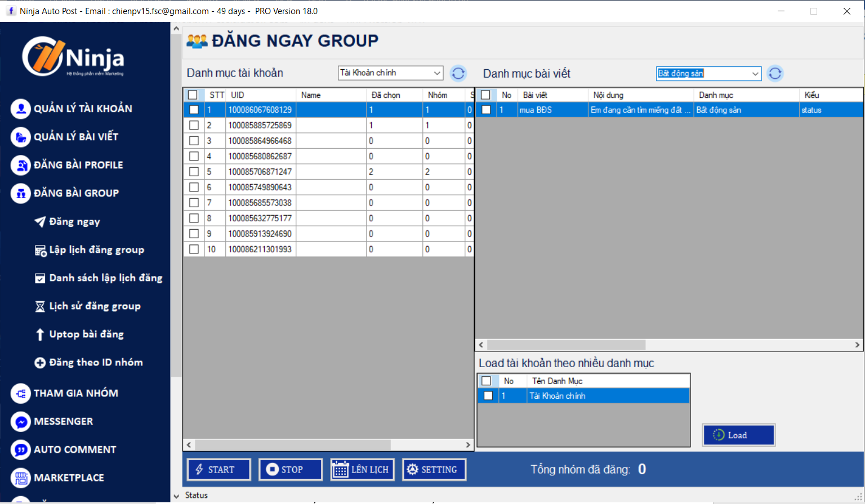This screenshot has height=504, width=865.
Task: Click the post table horizontal scrollbar
Action: pos(566,345)
